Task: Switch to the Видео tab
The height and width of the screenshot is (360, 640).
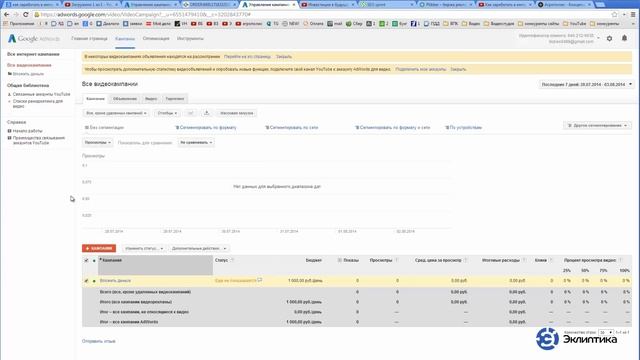Action: 151,99
